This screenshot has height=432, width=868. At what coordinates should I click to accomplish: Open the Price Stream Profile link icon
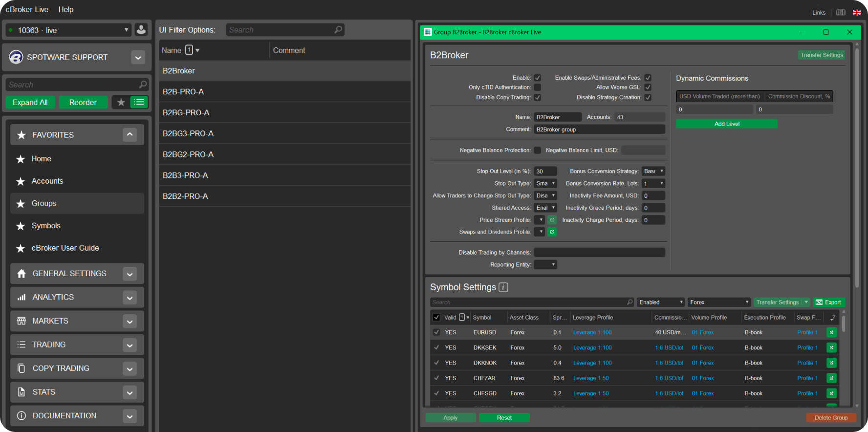click(x=552, y=220)
